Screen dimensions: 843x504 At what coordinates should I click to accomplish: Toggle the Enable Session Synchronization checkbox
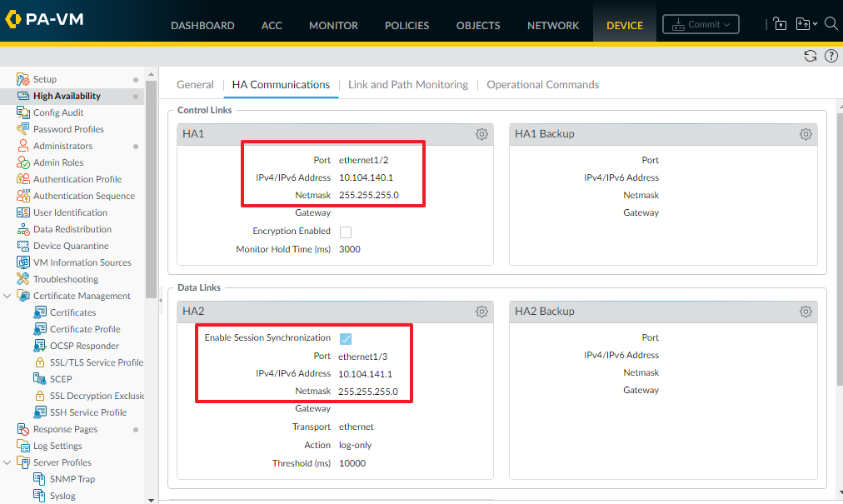(x=345, y=337)
